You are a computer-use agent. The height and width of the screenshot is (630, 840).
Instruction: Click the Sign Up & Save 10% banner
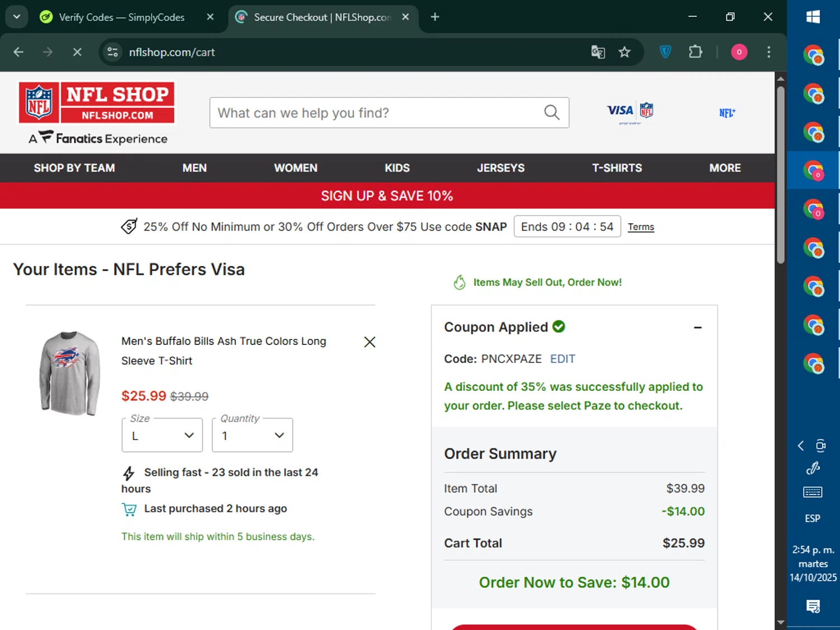(x=387, y=195)
